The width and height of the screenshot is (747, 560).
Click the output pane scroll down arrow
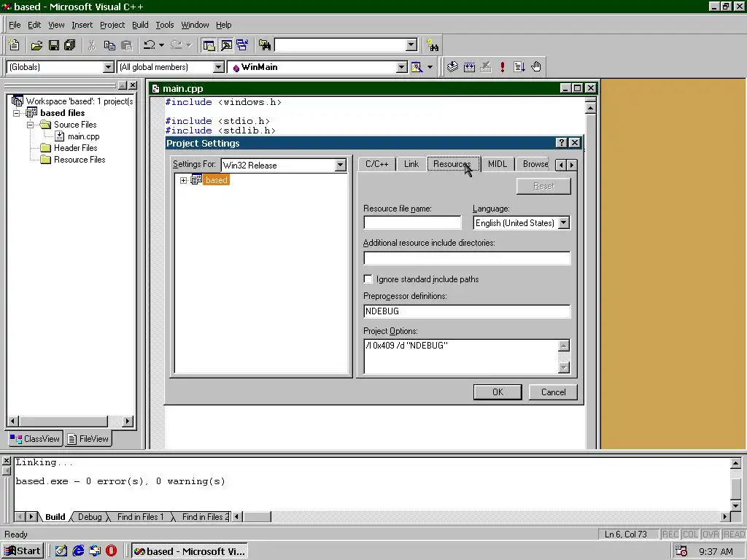735,506
